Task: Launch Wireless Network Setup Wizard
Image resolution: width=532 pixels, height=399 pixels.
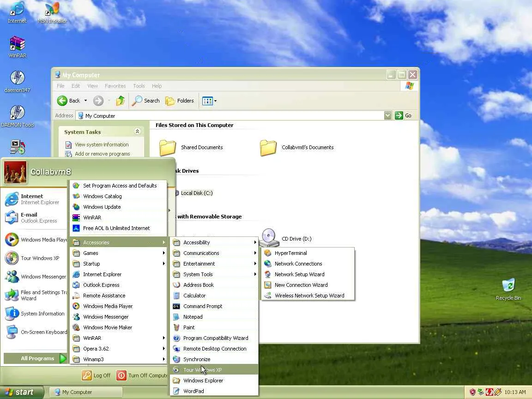Action: (x=308, y=296)
